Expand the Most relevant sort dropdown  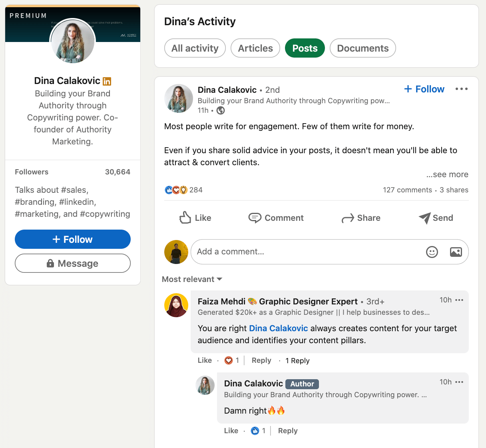click(192, 279)
